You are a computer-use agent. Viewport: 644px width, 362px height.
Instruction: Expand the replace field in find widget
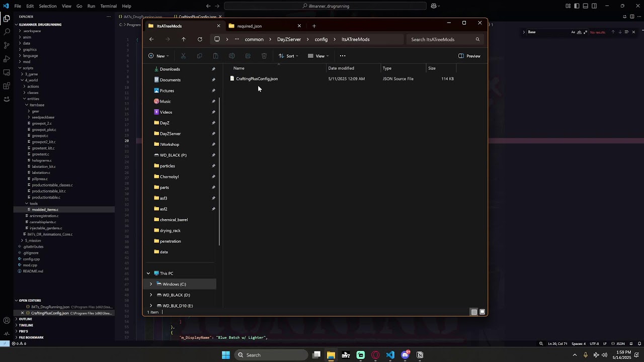point(524,32)
